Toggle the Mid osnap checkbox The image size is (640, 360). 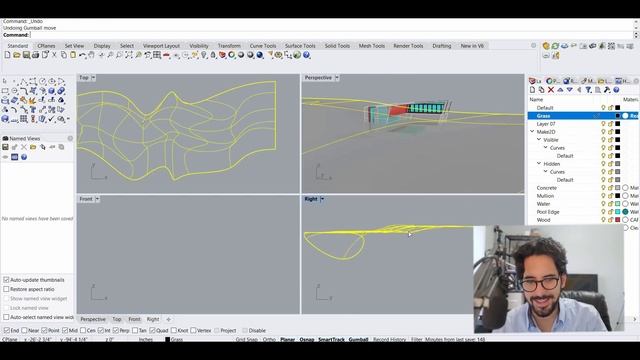point(65,330)
